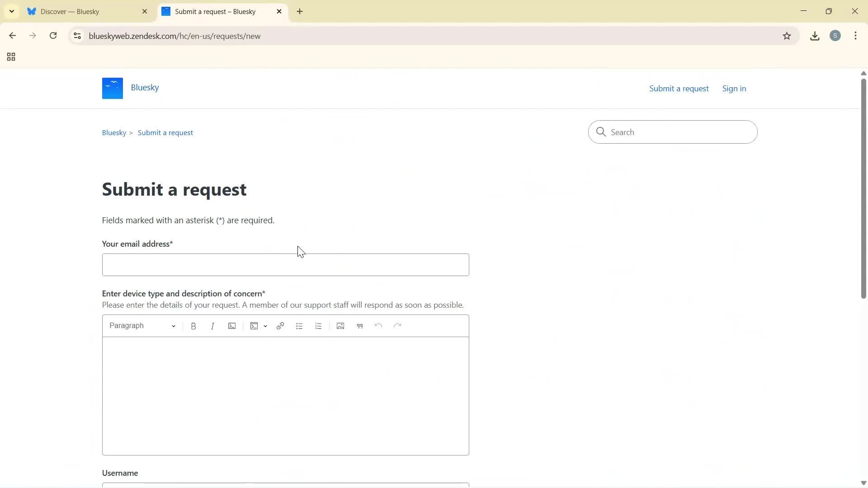Follow the Bluesky breadcrumb link
The width and height of the screenshot is (868, 488).
(114, 132)
